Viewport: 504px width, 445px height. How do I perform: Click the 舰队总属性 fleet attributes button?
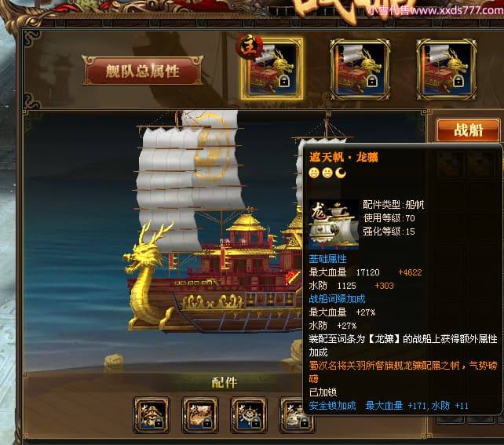coord(142,71)
